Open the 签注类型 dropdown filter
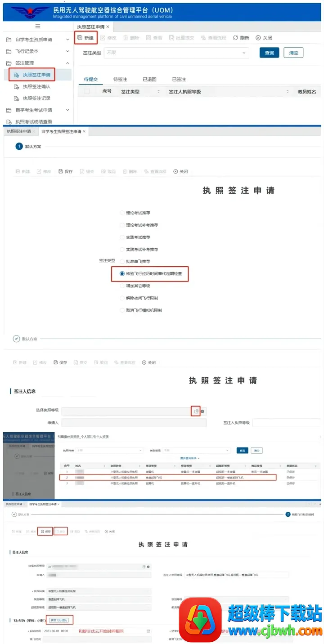 (176, 53)
